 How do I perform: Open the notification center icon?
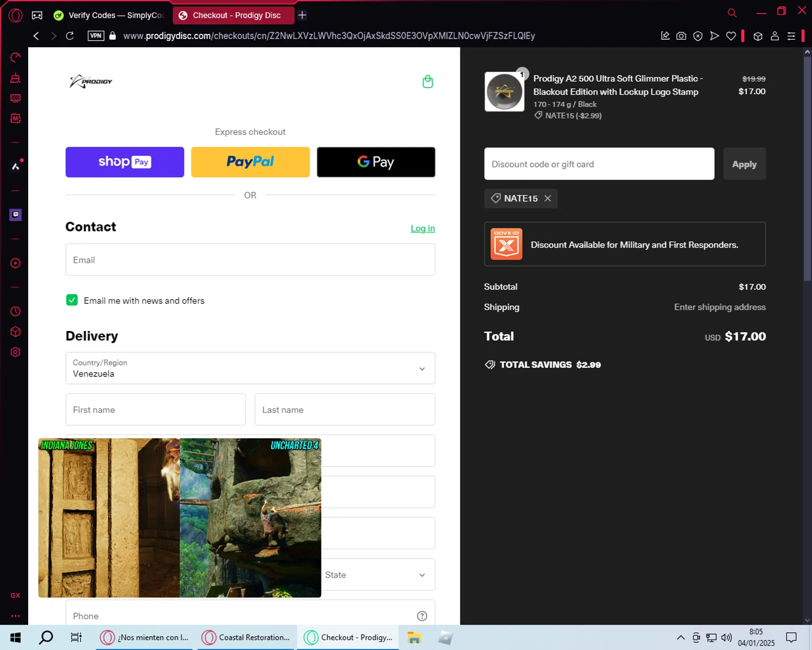pos(791,638)
